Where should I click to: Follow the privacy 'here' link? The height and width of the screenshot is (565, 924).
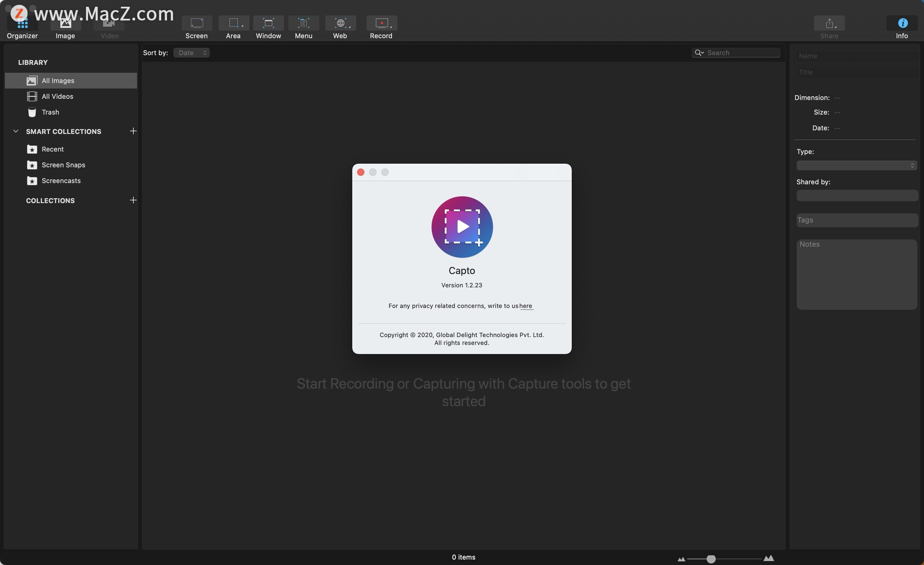[526, 306]
